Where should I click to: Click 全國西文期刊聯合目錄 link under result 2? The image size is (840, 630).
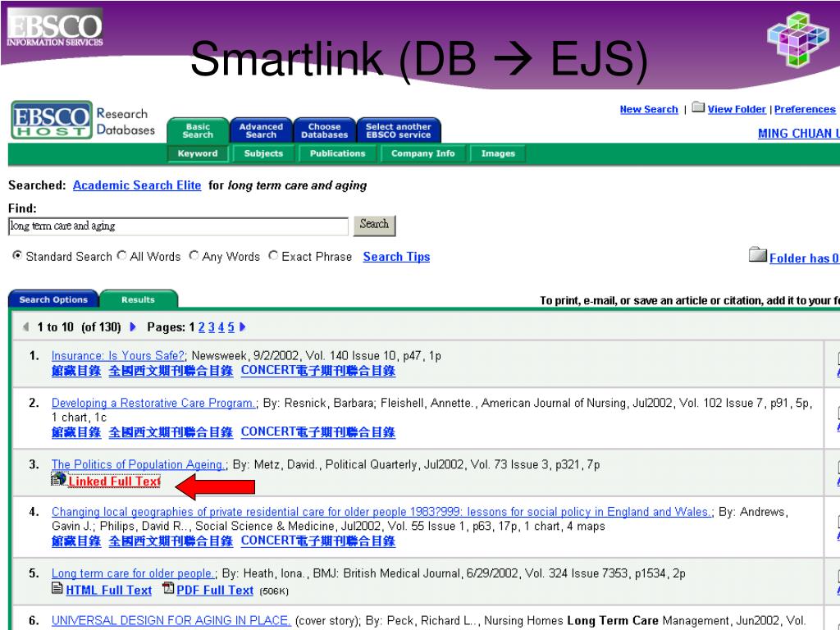click(x=171, y=431)
